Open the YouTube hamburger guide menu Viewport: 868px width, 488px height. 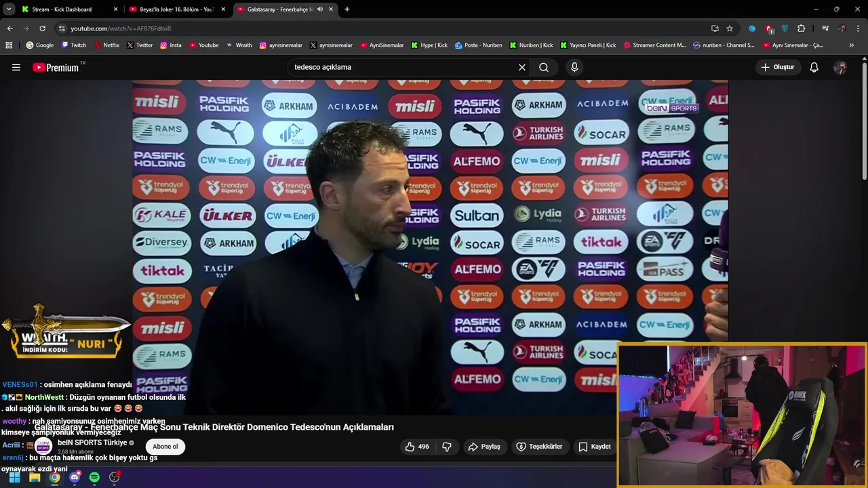[16, 67]
